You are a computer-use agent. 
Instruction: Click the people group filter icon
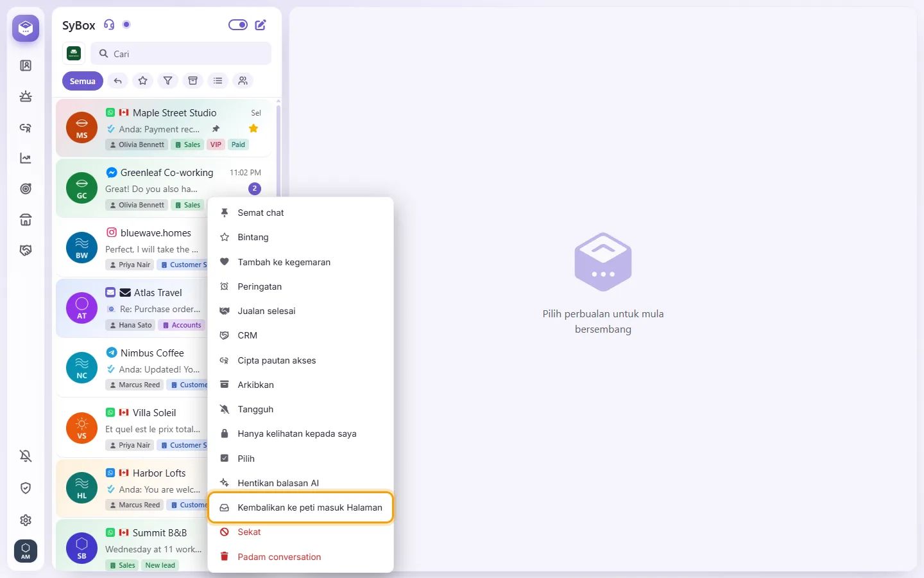coord(243,81)
